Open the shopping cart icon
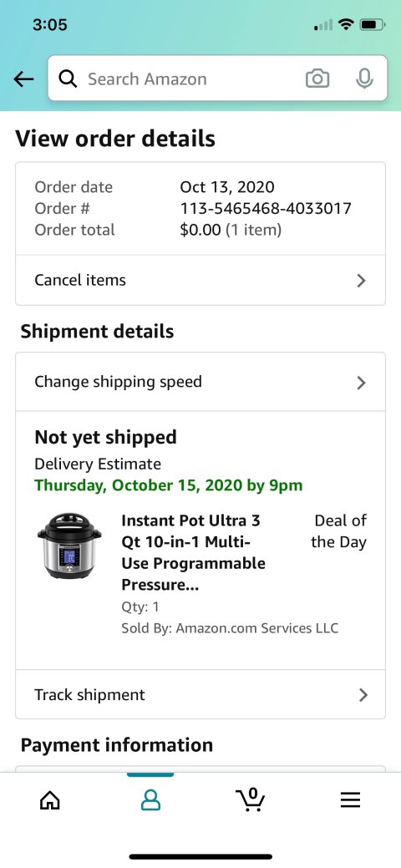This screenshot has height=868, width=401. click(251, 799)
